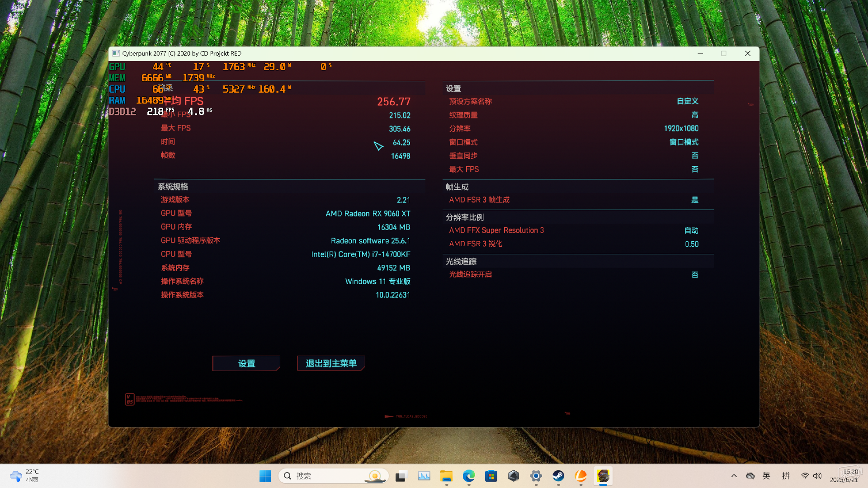Click the minimum FPS value 215.02
The width and height of the screenshot is (868, 488).
coord(400,116)
